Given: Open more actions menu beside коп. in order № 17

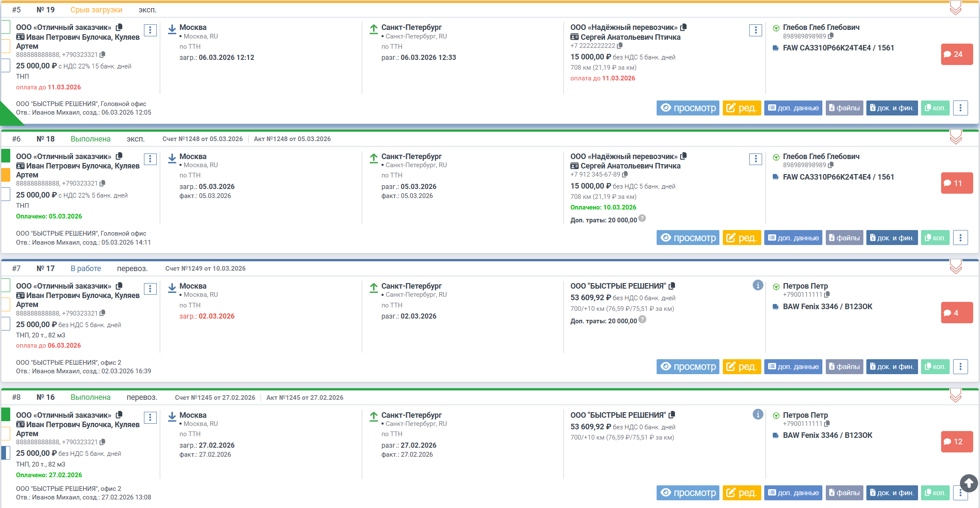Looking at the screenshot, I should 960,366.
